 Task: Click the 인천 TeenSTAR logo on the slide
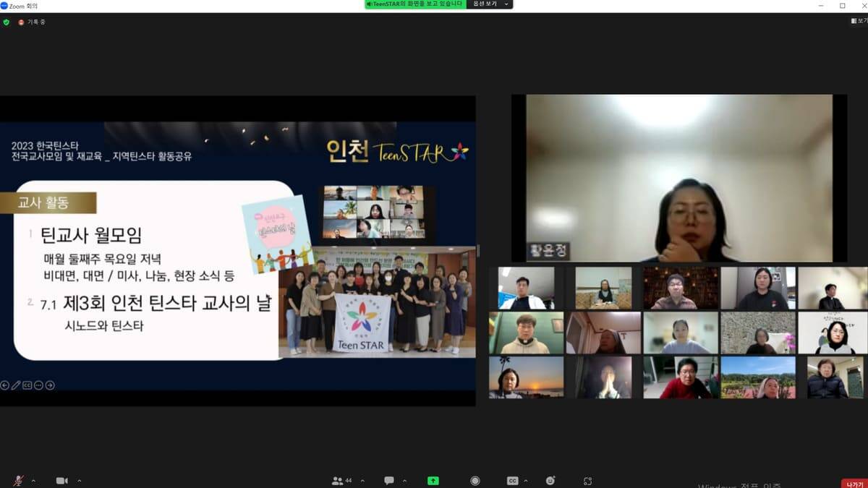397,151
